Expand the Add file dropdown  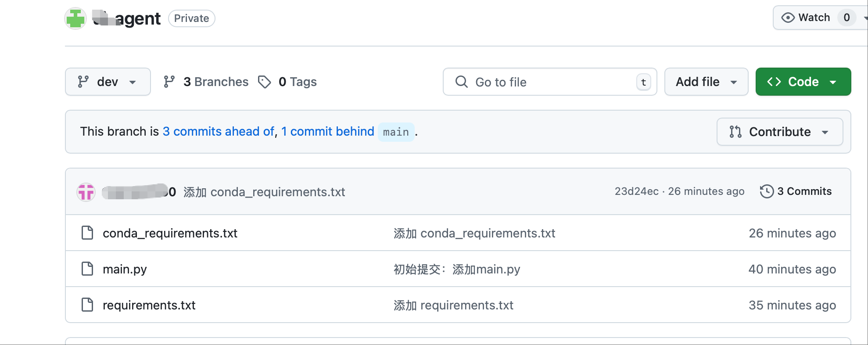click(706, 82)
